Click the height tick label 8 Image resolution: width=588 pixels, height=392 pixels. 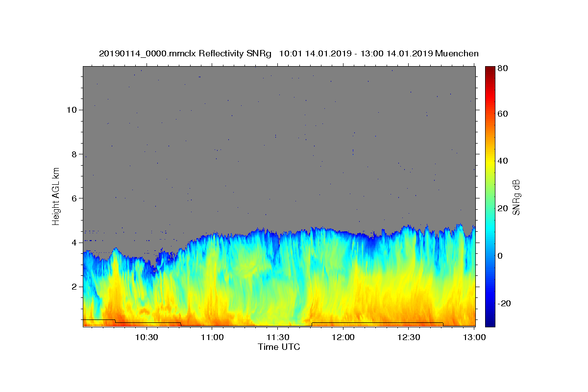pos(73,154)
